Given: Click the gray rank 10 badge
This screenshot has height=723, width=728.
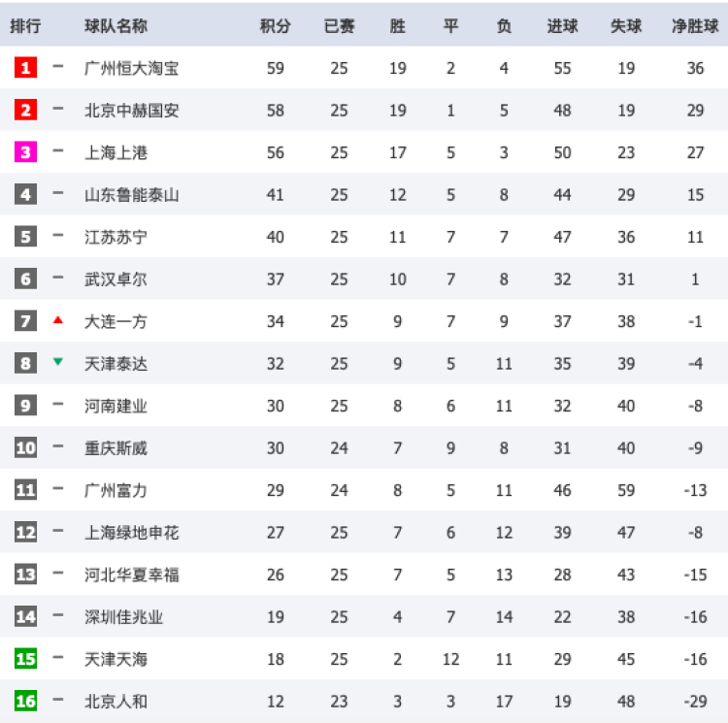Looking at the screenshot, I should (25, 447).
